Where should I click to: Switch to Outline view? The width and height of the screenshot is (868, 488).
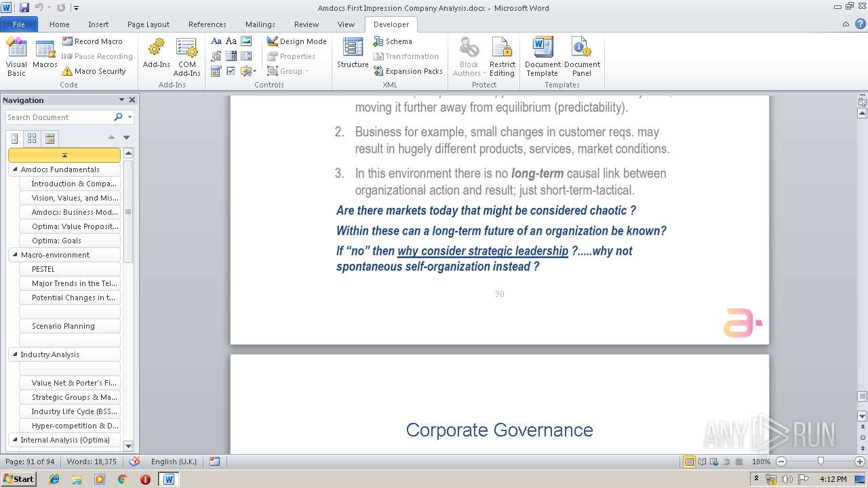tap(725, 462)
